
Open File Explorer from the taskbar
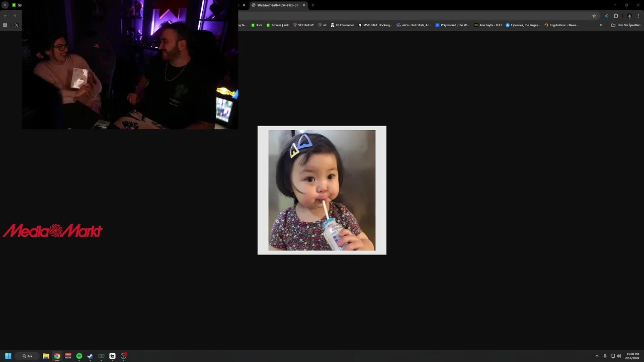(46, 356)
